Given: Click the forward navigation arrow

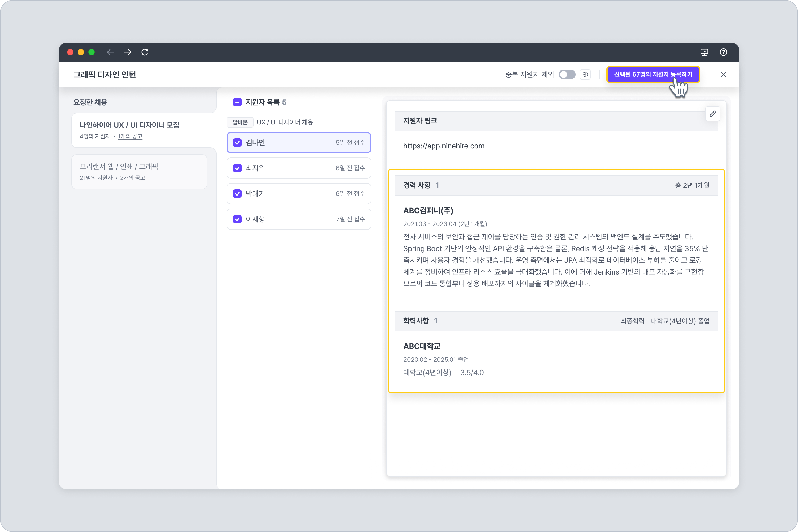Looking at the screenshot, I should click(128, 52).
